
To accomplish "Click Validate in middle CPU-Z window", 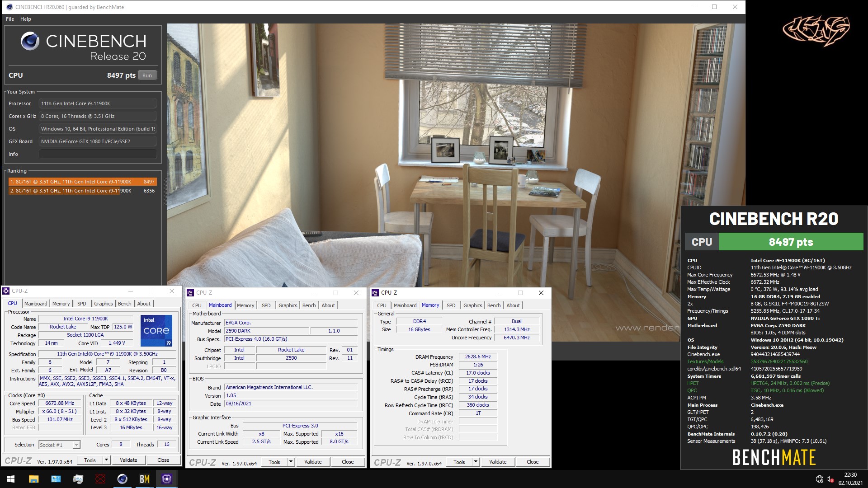I will pos(313,462).
